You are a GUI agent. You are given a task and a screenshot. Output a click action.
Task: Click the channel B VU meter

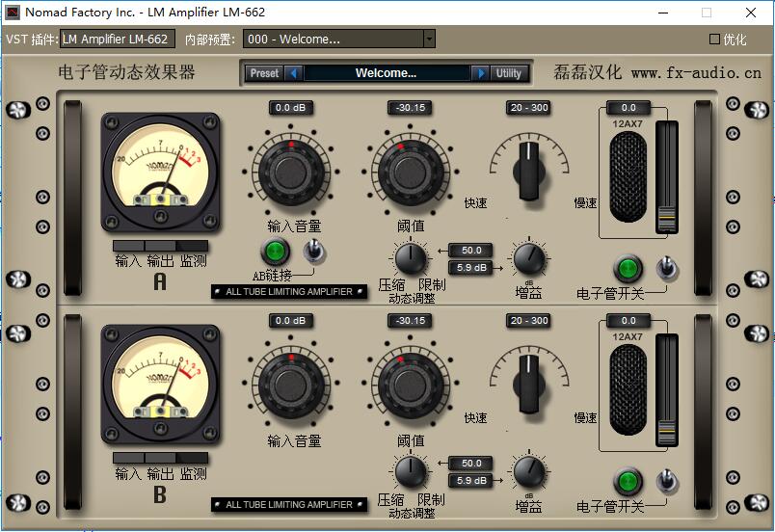coord(160,384)
